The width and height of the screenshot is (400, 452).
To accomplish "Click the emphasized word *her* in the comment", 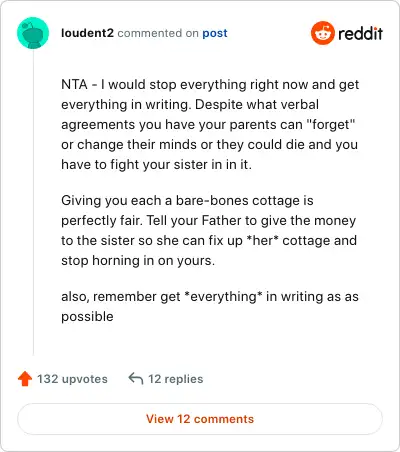I will tap(262, 240).
